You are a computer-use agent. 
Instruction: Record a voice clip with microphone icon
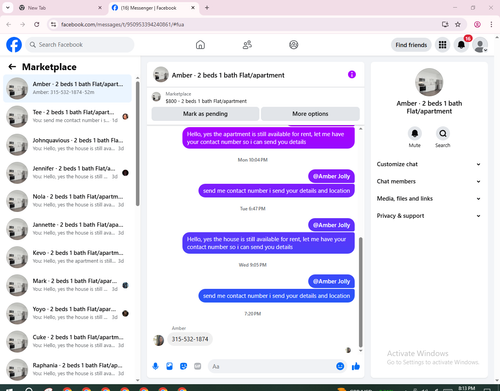point(156,366)
